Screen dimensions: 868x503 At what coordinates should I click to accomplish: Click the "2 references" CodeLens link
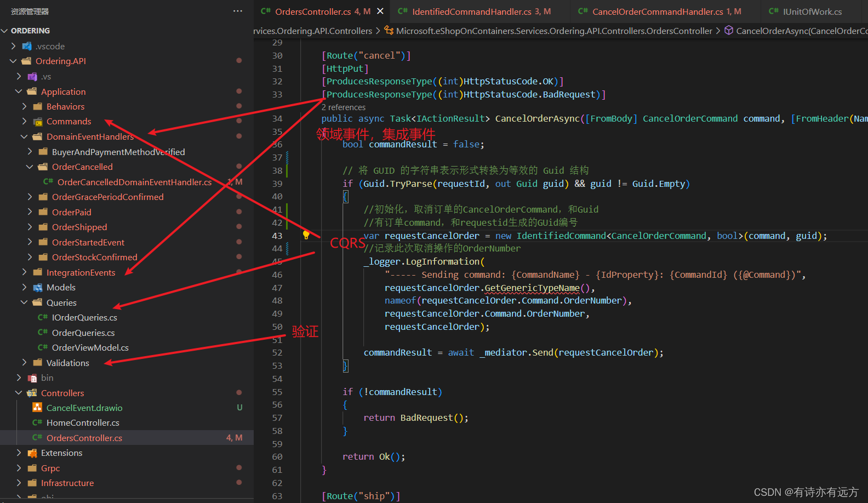coord(343,107)
